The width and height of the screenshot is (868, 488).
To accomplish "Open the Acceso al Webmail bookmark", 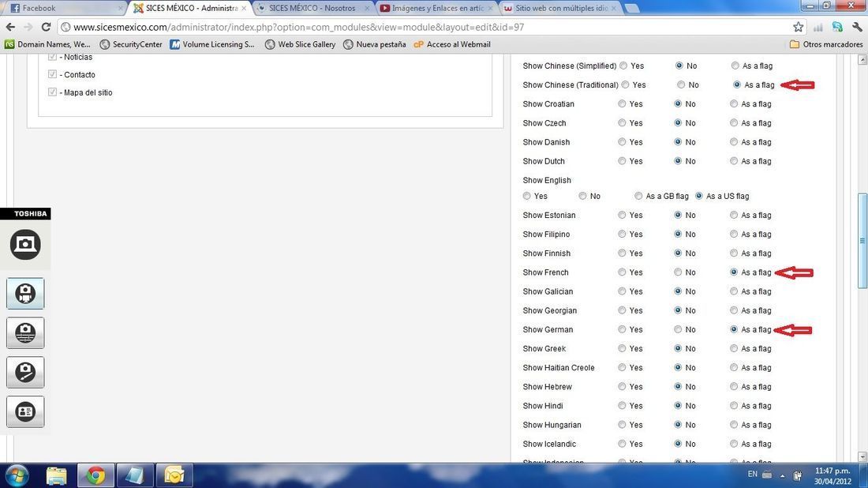I will pos(452,44).
